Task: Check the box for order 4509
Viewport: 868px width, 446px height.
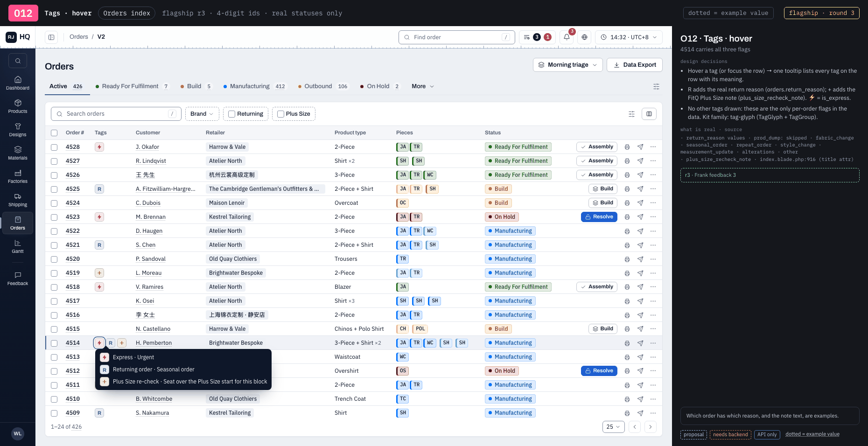Action: coord(54,413)
